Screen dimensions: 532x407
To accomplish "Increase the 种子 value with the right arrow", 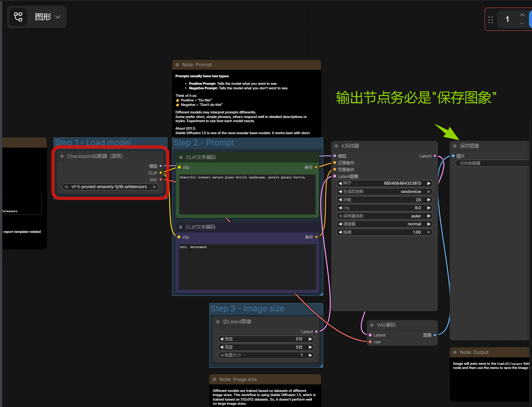I will point(429,183).
